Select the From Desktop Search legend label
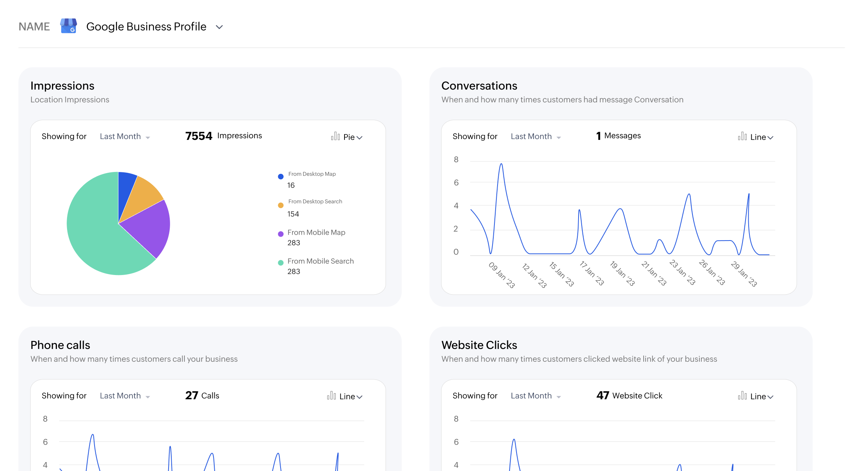 point(315,201)
